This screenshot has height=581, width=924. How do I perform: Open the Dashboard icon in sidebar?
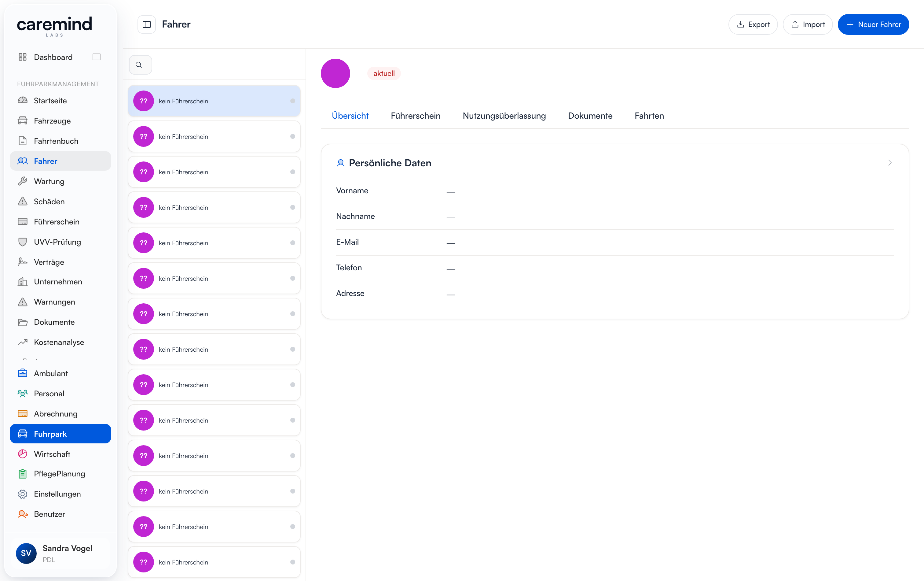[x=23, y=57]
